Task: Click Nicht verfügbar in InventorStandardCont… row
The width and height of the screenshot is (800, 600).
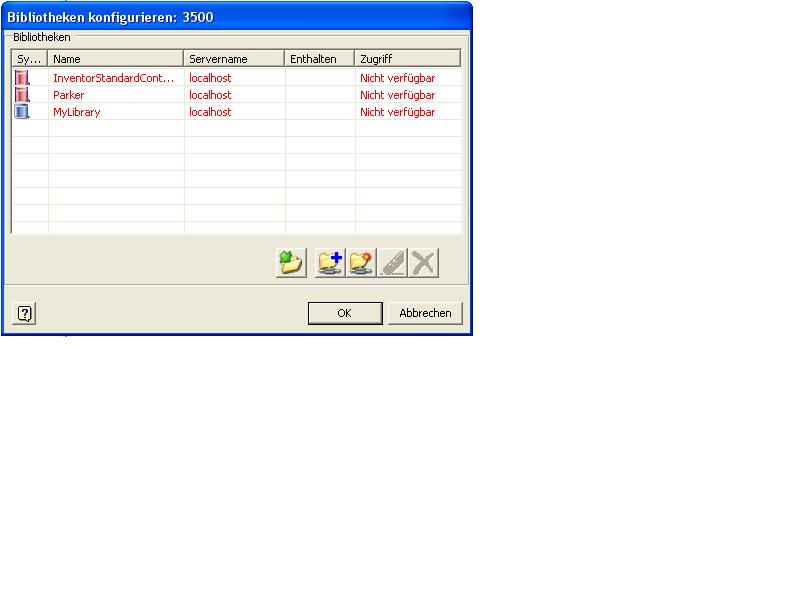Action: click(397, 78)
